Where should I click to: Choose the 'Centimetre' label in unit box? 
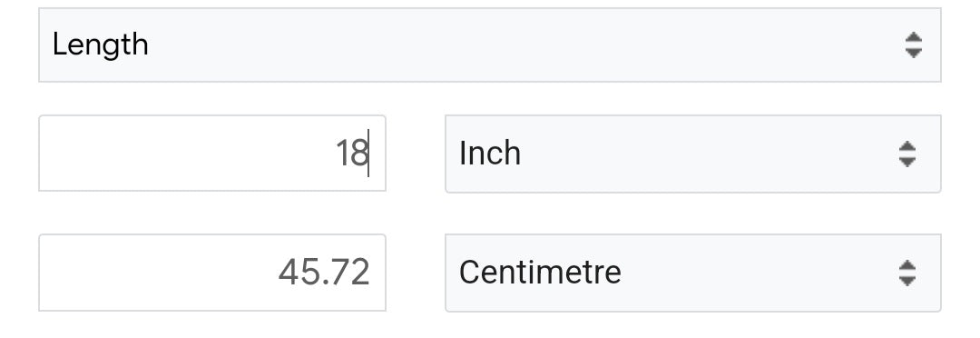pos(540,273)
